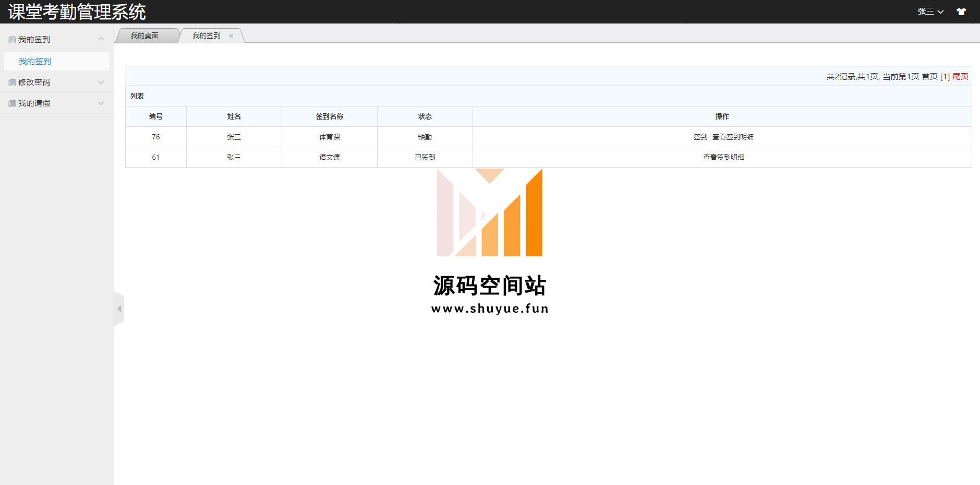Collapse the sidebar with the arrow handle
Viewport: 980px width, 485px height.
point(119,309)
